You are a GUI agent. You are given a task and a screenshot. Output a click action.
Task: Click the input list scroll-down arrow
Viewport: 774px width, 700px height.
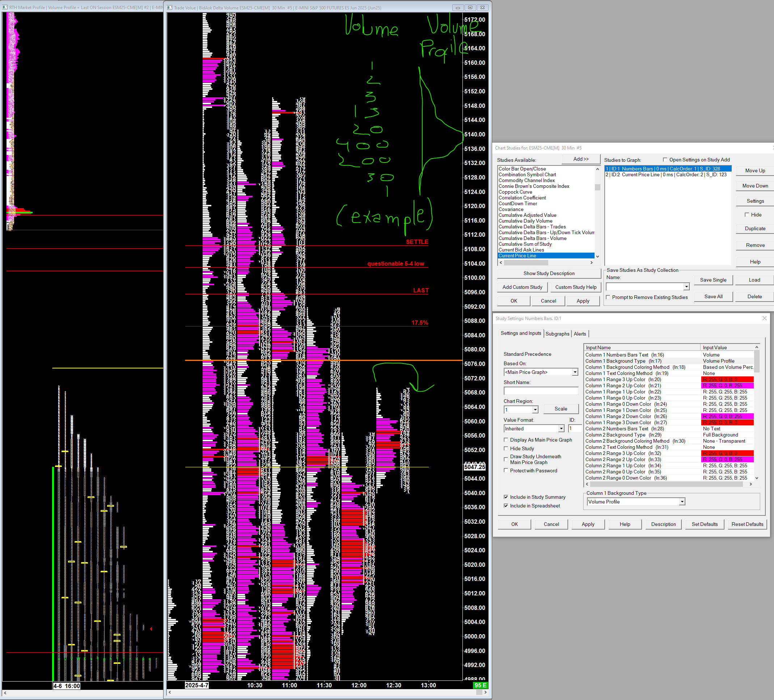[757, 478]
